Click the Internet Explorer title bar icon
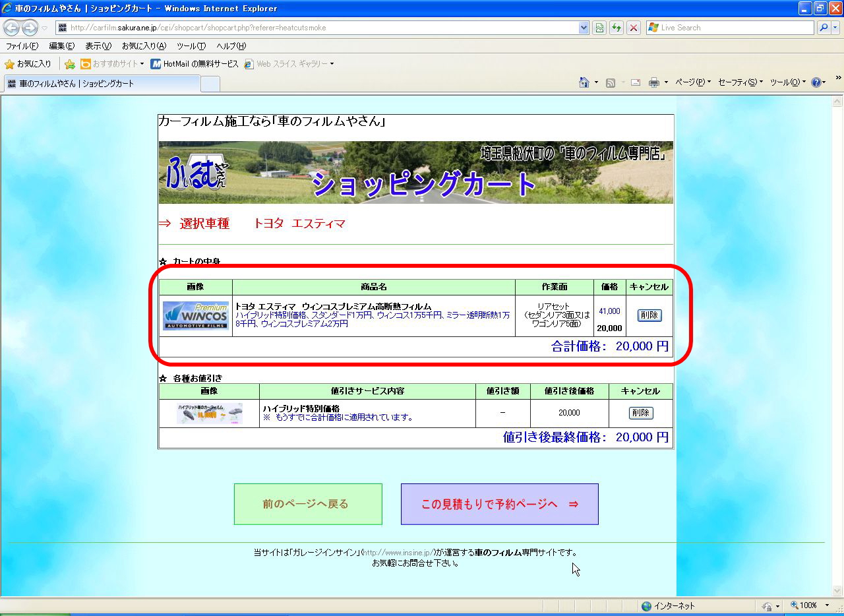 coord(7,9)
